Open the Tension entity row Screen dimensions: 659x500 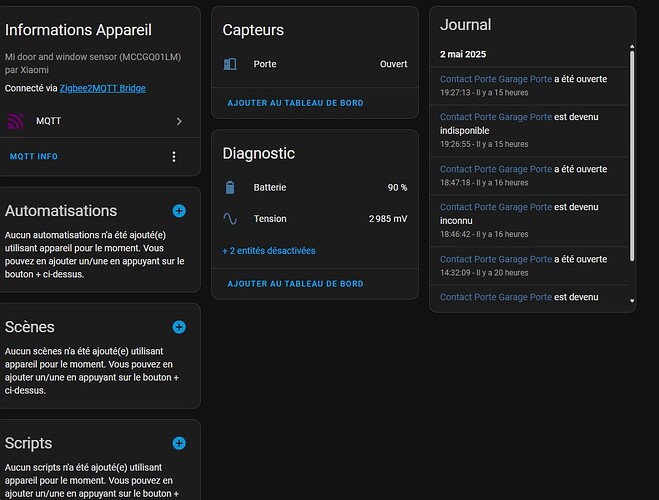tap(315, 218)
